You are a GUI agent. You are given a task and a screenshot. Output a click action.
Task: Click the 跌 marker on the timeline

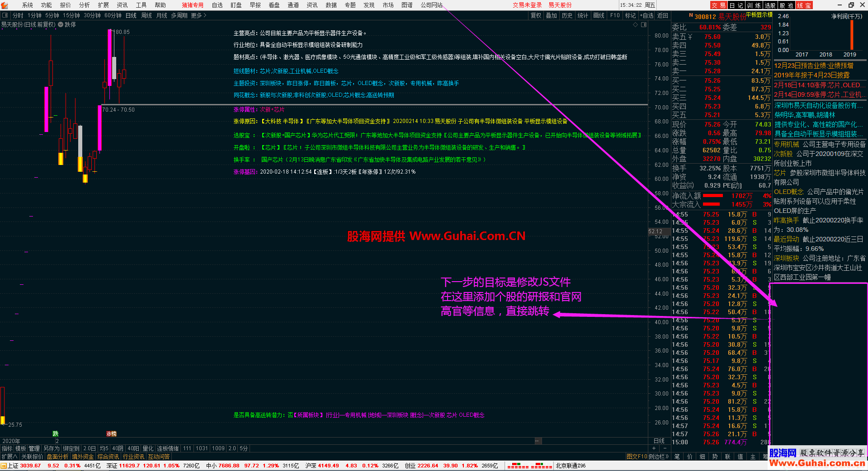click(56, 433)
